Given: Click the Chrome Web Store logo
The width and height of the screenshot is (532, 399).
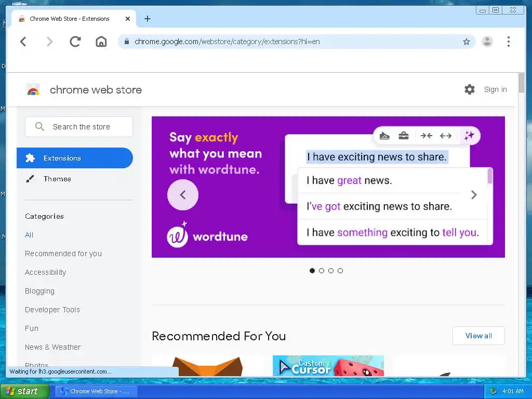Looking at the screenshot, I should coord(33,90).
